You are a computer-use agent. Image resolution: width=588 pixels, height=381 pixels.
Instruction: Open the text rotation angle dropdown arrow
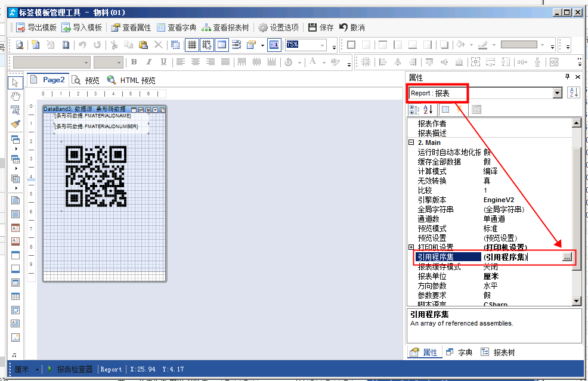(299, 63)
